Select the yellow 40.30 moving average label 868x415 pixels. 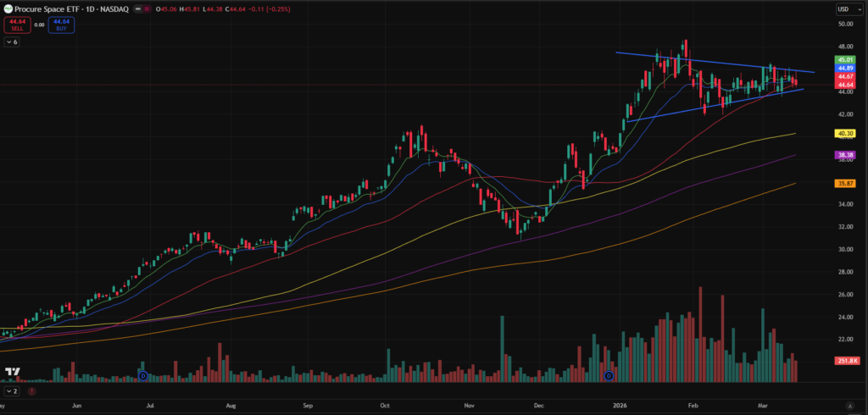[x=844, y=133]
